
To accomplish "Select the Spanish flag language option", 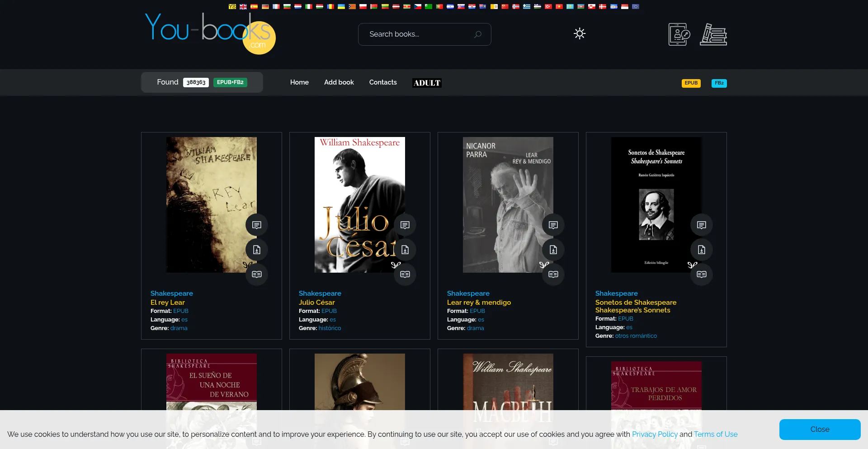I will pos(254,6).
